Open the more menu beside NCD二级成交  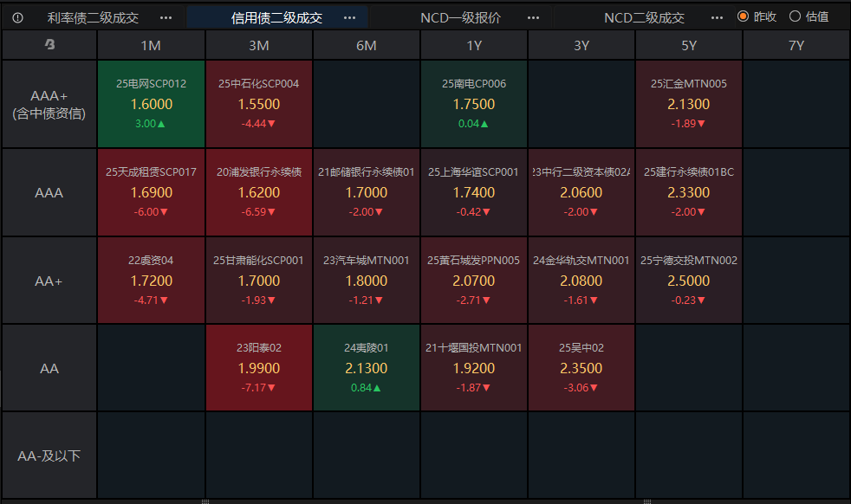click(x=717, y=18)
